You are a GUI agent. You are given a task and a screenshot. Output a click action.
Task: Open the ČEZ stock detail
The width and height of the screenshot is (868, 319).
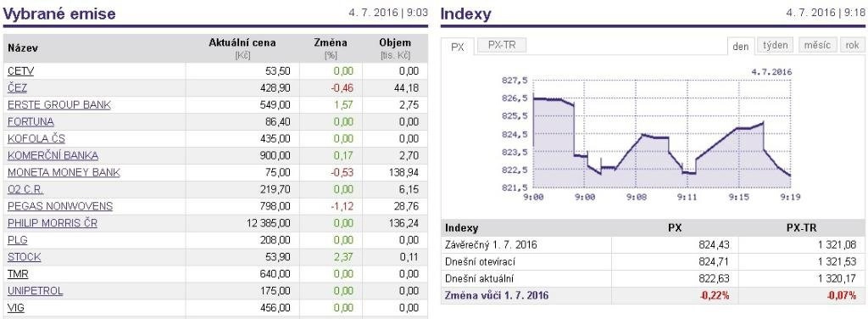click(x=17, y=88)
